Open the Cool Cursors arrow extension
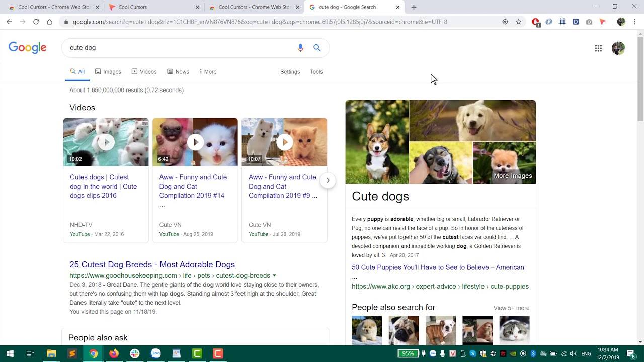644x362 pixels. point(603,22)
